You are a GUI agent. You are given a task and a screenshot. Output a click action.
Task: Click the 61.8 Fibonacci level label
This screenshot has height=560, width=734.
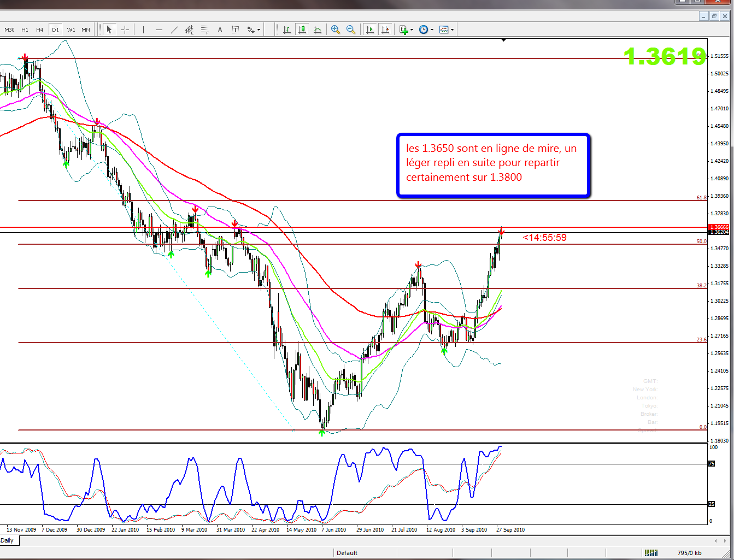click(702, 197)
